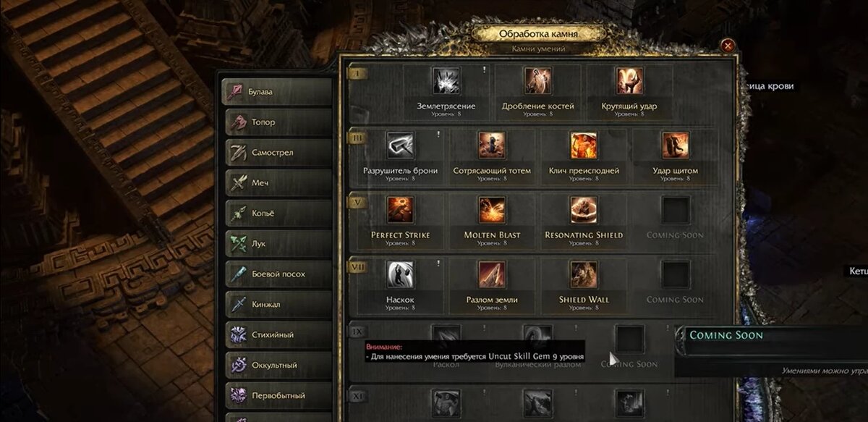Click the Сотрясающий тотем skill icon
The height and width of the screenshot is (422, 868).
(x=492, y=145)
